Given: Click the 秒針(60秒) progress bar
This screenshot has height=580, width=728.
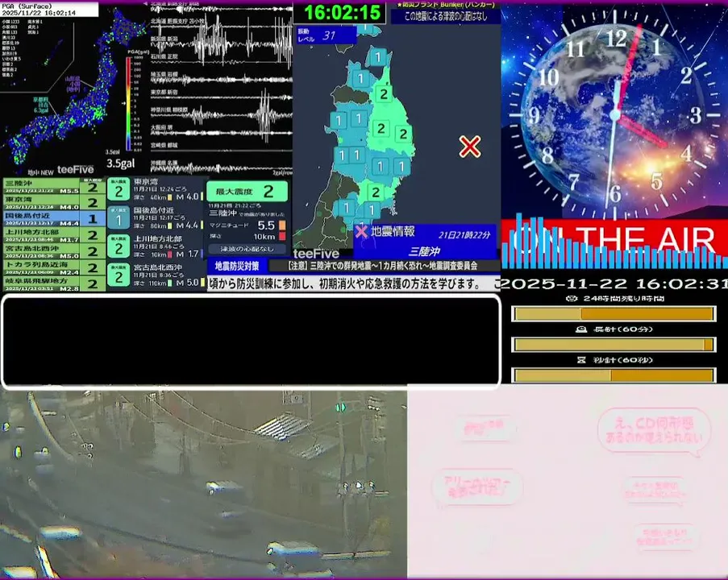Looking at the screenshot, I should pos(614,375).
